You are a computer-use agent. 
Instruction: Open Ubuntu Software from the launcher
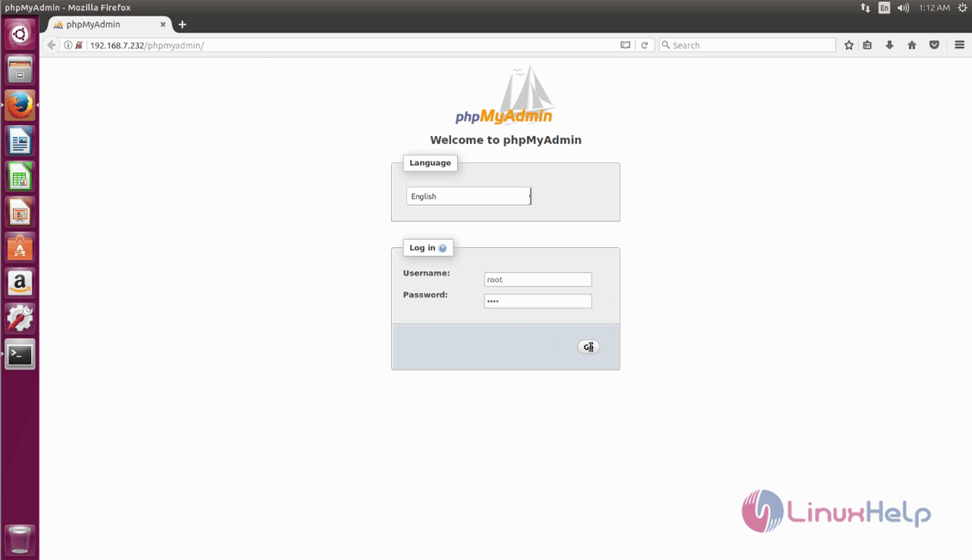(x=20, y=248)
